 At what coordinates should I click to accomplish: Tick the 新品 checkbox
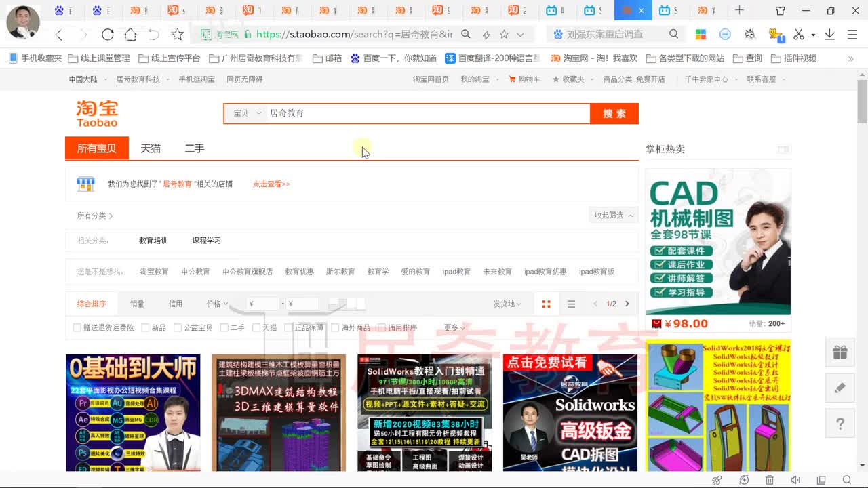pyautogui.click(x=145, y=327)
